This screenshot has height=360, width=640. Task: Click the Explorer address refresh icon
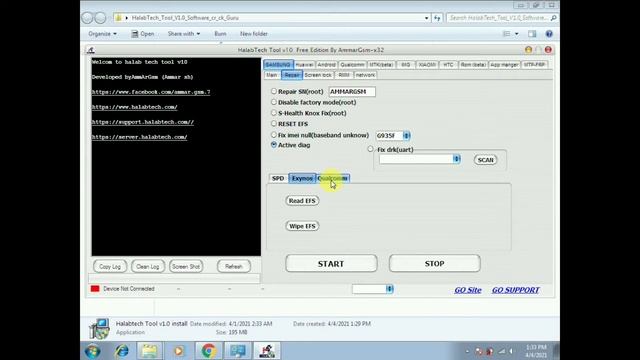[x=437, y=18]
